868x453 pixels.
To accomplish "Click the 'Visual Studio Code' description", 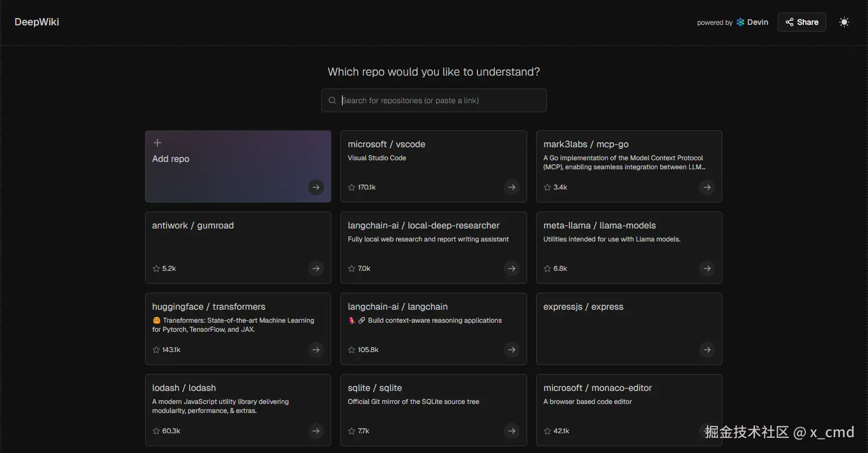I will click(x=377, y=158).
